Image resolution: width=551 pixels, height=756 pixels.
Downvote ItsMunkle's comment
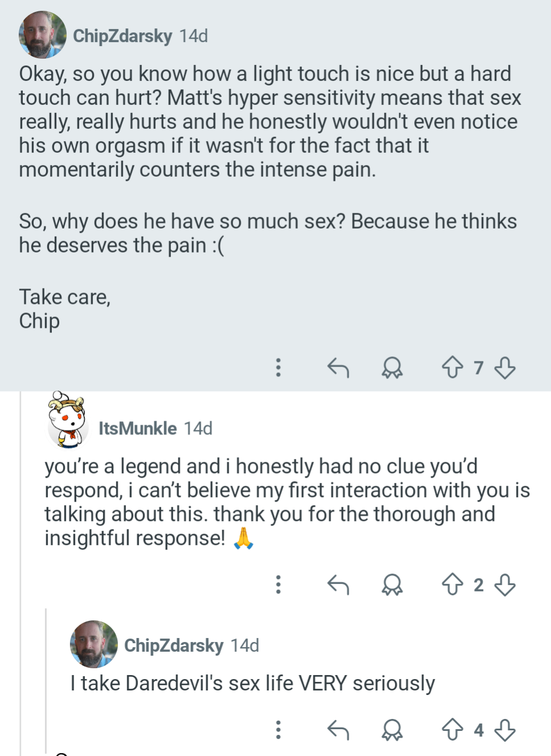tap(505, 584)
